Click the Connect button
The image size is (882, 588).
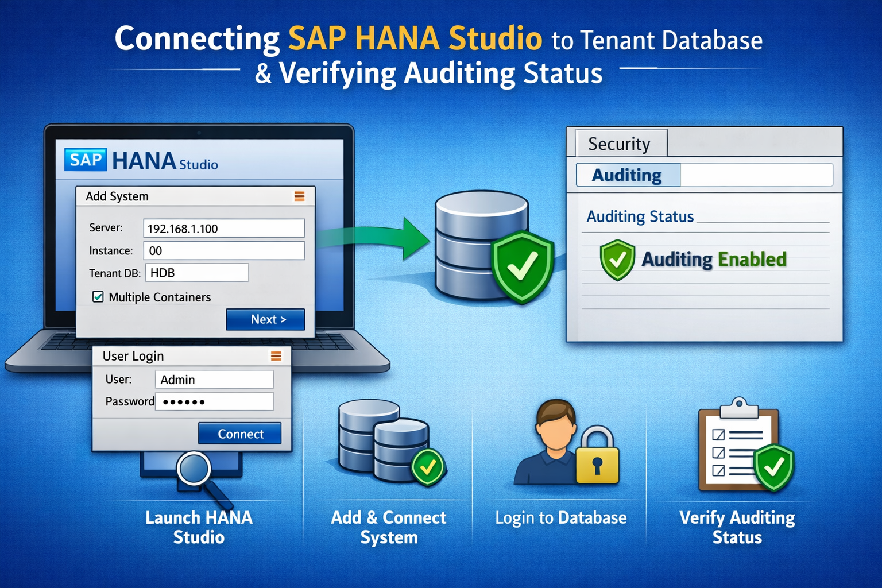coord(240,434)
